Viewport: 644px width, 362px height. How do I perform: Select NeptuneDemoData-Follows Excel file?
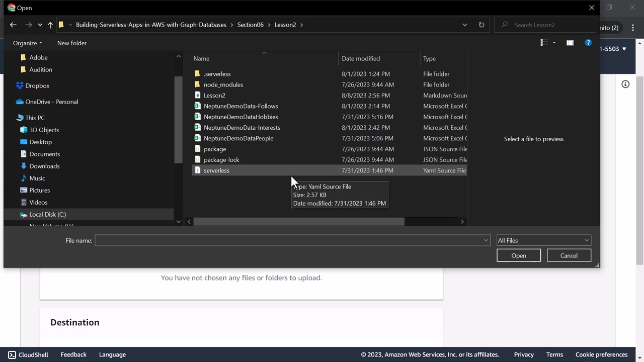[x=240, y=106]
